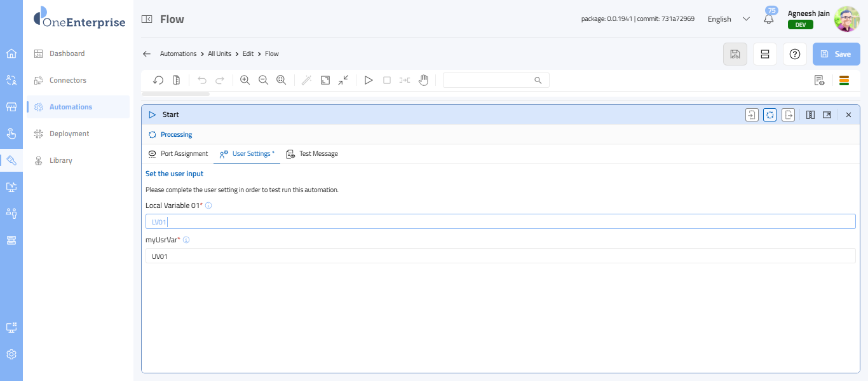The image size is (868, 381).
Task: Click the collapse arrows icon in toolbar
Action: (x=343, y=80)
